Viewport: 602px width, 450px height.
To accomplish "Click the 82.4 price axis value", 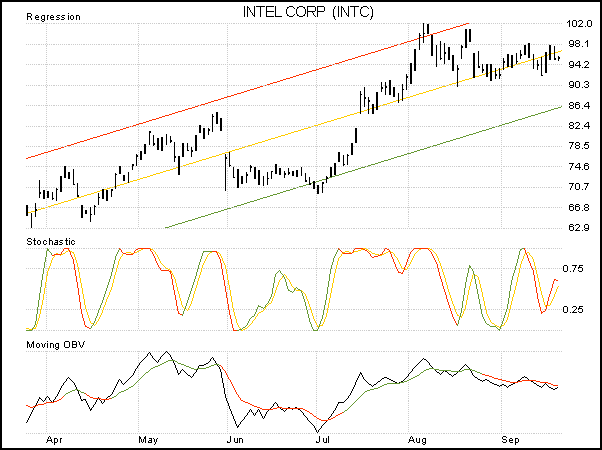I will coord(578,126).
